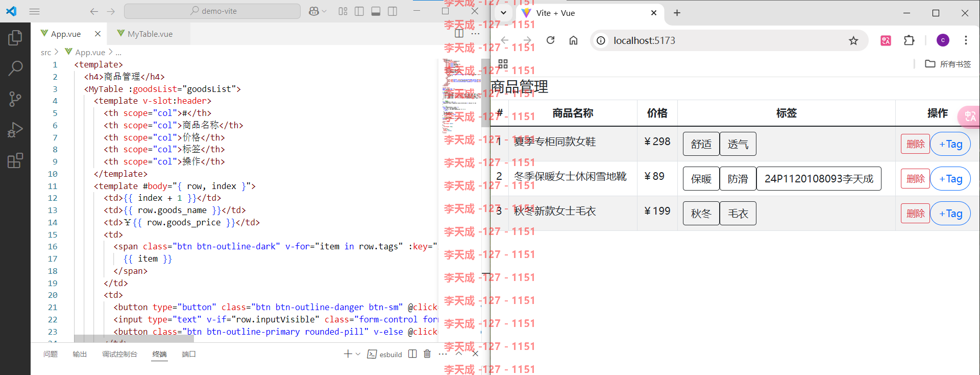Open the VS Code hamburger menu
Viewport: 980px width, 375px height.
point(35,11)
